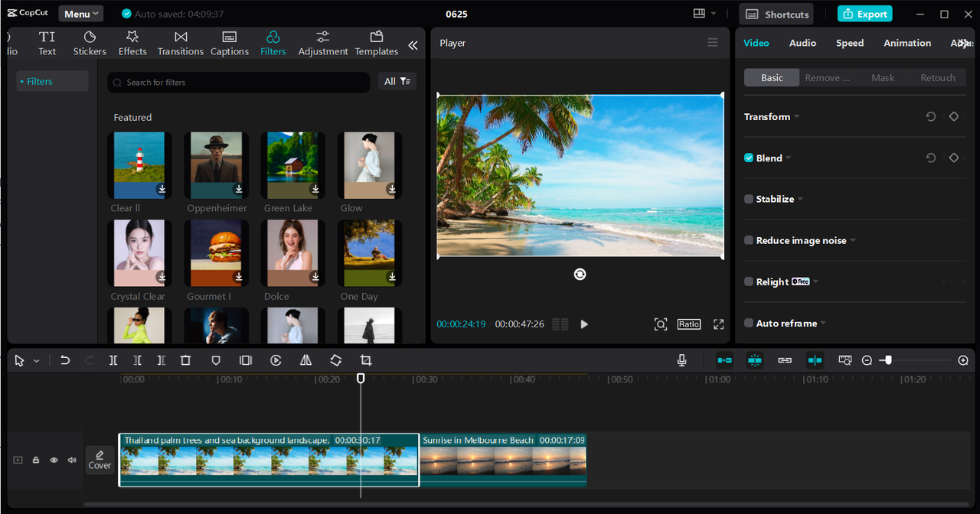980x514 pixels.
Task: Add keyframe for Blend
Action: 954,158
